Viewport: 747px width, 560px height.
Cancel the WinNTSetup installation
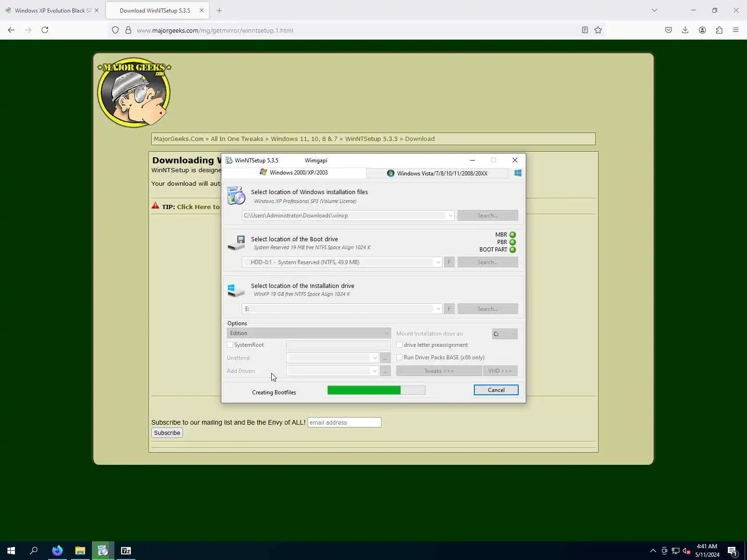(496, 390)
